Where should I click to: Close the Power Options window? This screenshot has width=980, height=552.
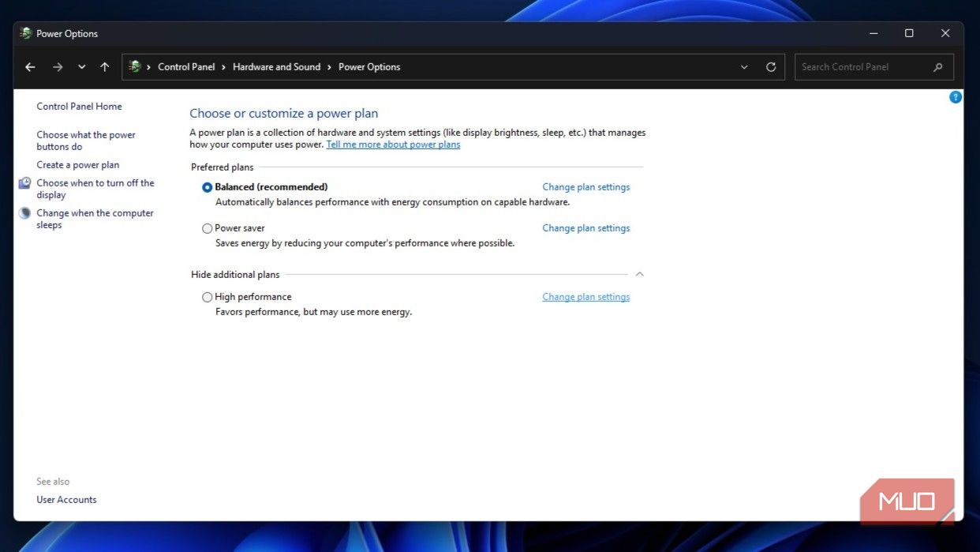point(945,33)
